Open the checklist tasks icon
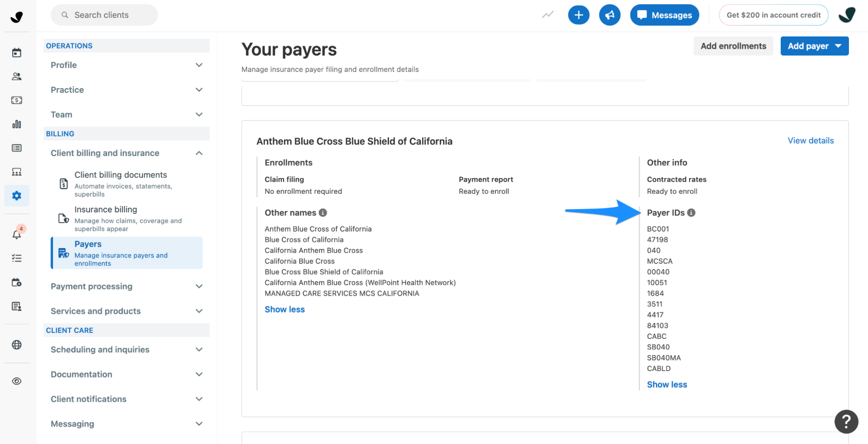This screenshot has height=444, width=868. (17, 258)
